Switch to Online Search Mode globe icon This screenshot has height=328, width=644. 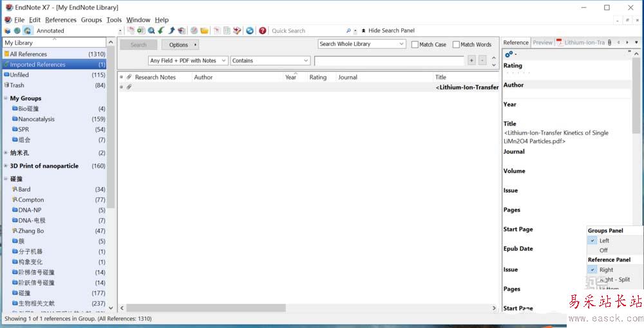[x=17, y=31]
